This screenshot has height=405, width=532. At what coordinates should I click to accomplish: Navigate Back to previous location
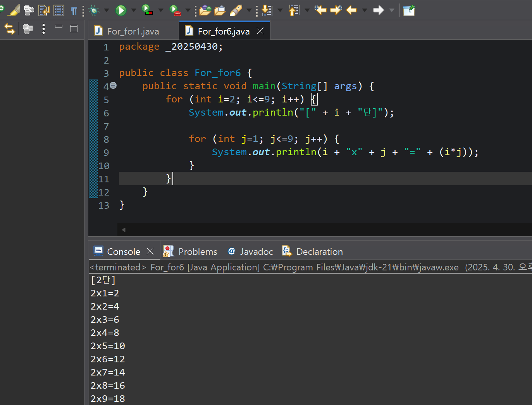pos(351,10)
